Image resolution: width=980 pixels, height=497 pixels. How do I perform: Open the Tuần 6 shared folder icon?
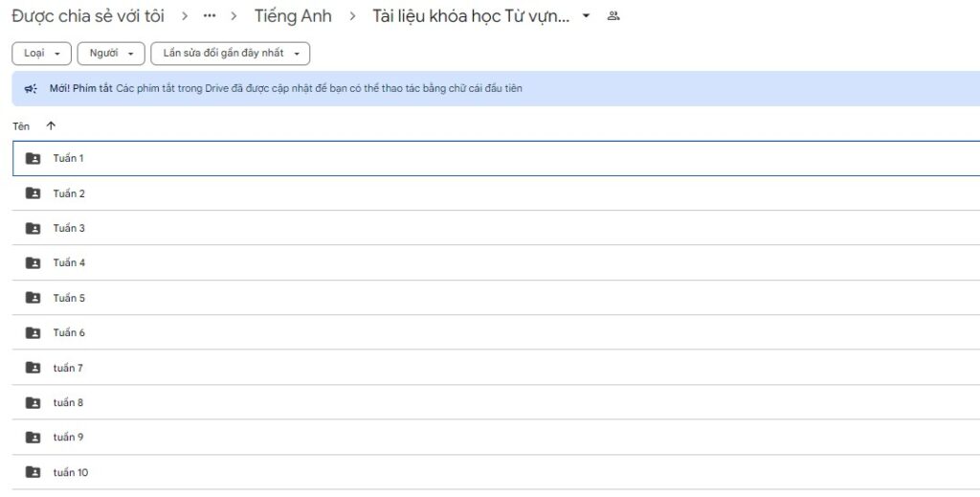(x=33, y=332)
